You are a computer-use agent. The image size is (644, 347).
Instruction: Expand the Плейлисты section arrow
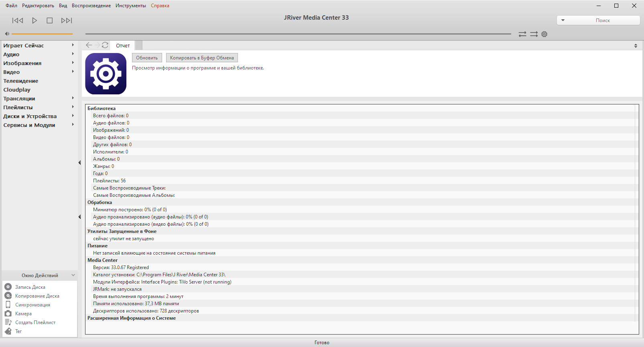[73, 107]
